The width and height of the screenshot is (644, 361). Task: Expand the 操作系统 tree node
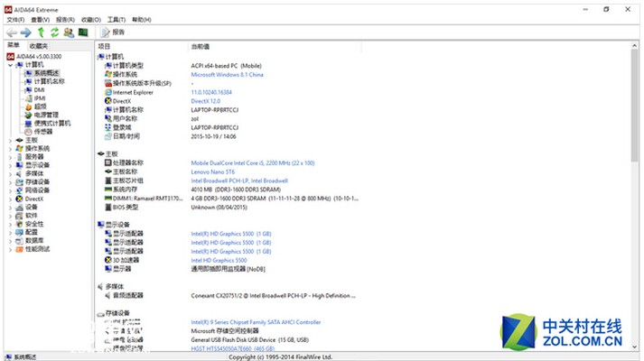point(10,149)
